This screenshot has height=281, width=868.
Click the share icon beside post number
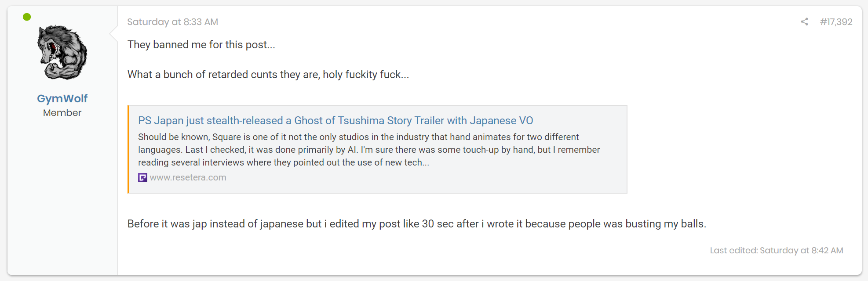pyautogui.click(x=804, y=22)
